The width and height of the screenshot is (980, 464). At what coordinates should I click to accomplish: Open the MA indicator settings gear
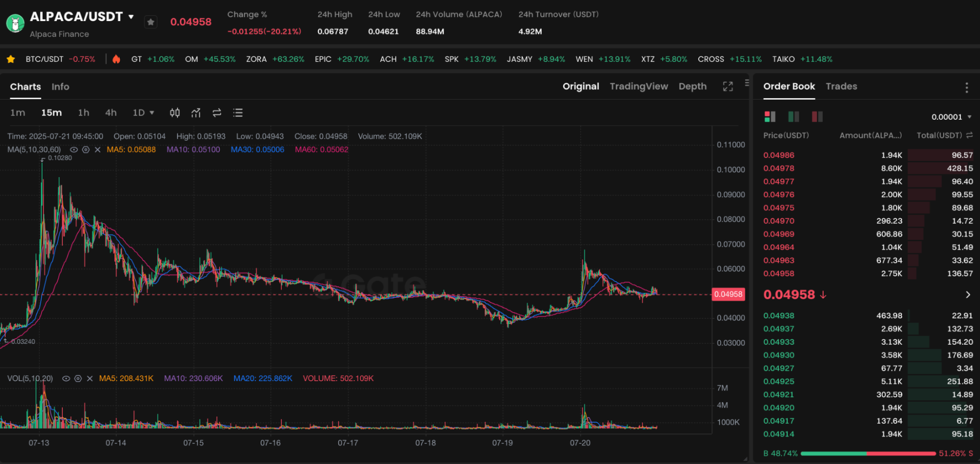coord(86,150)
